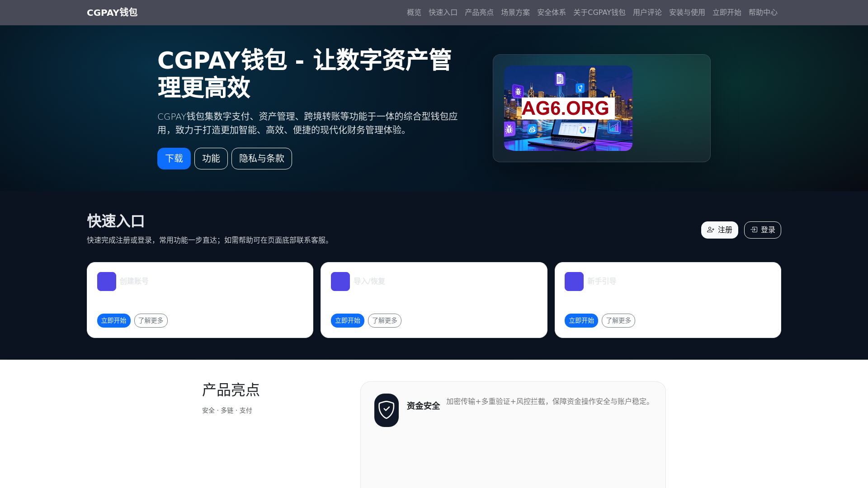868x488 pixels.
Task: Click the 安全 · 多链 · 支付 subtitle
Action: point(227,410)
